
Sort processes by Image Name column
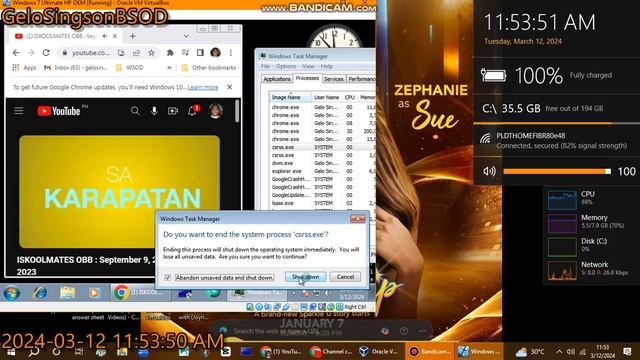tap(290, 97)
